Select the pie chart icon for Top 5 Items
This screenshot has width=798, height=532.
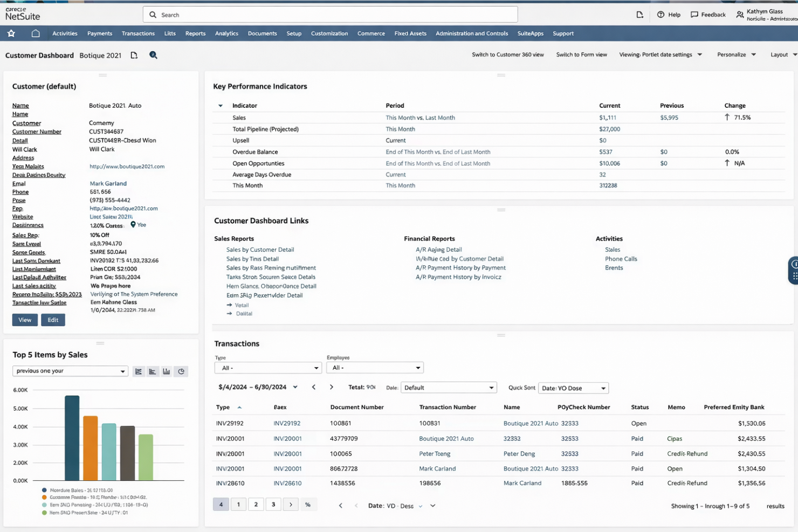point(181,371)
